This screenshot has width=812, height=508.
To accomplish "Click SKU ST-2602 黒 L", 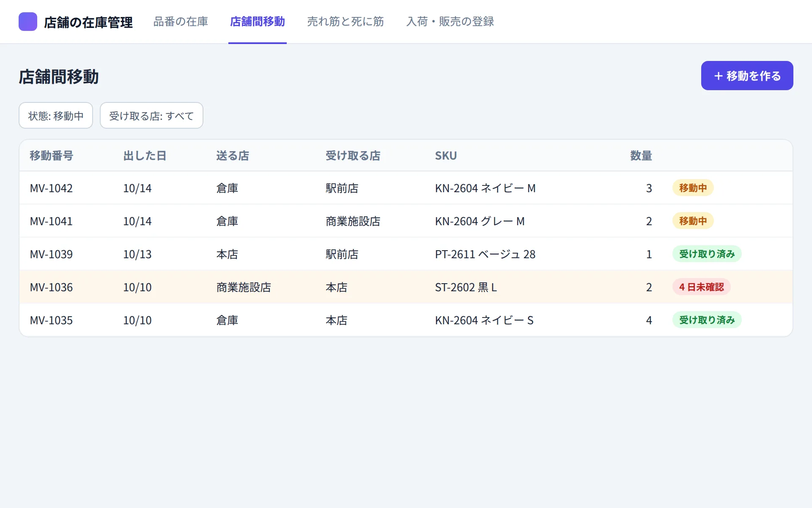I will pyautogui.click(x=466, y=287).
